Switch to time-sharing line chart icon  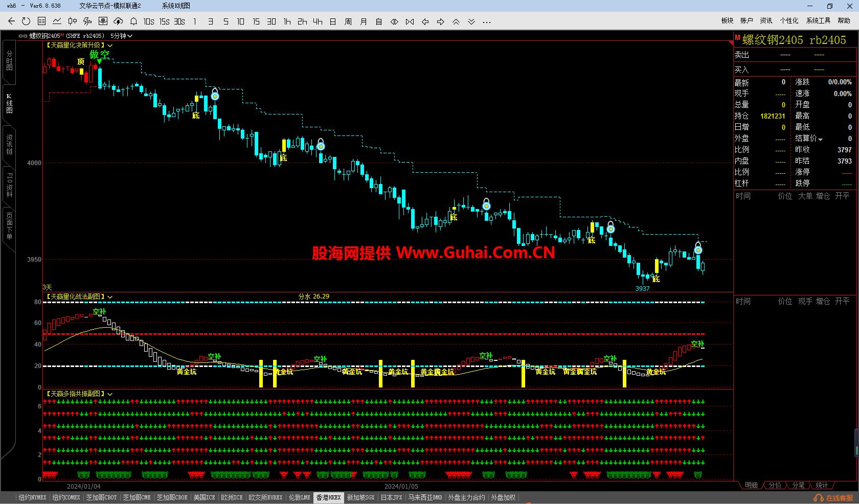[x=57, y=21]
